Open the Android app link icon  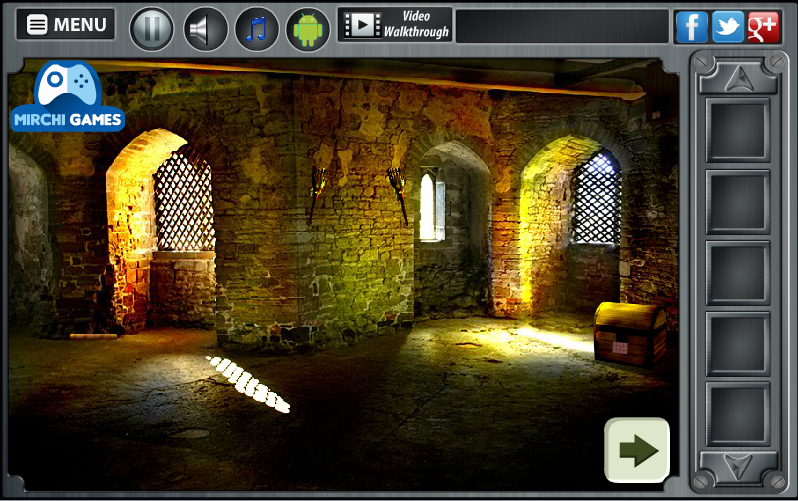(308, 29)
